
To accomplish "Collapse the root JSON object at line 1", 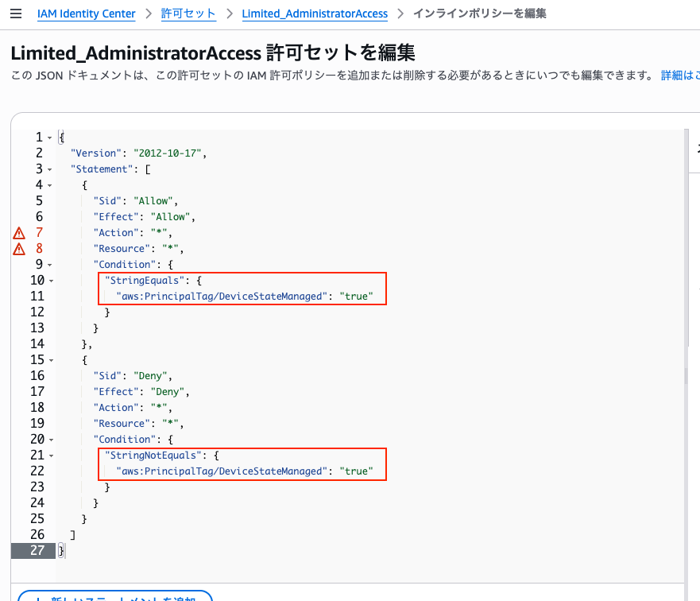I will (x=49, y=138).
